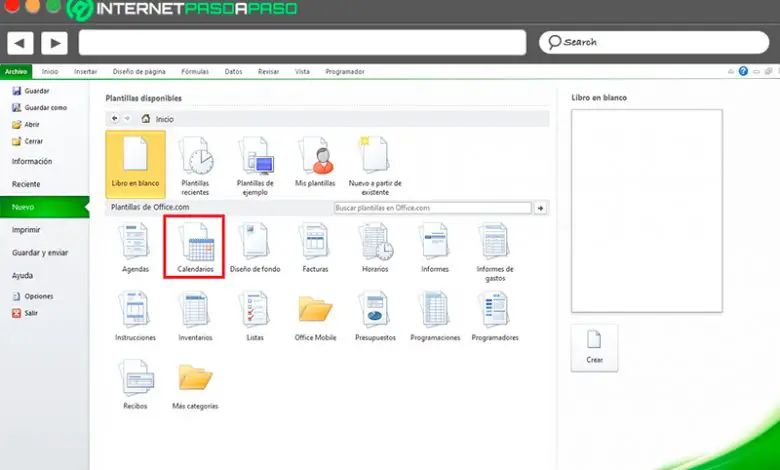Click Cerrar in the sidebar
The height and width of the screenshot is (470, 780).
27,141
